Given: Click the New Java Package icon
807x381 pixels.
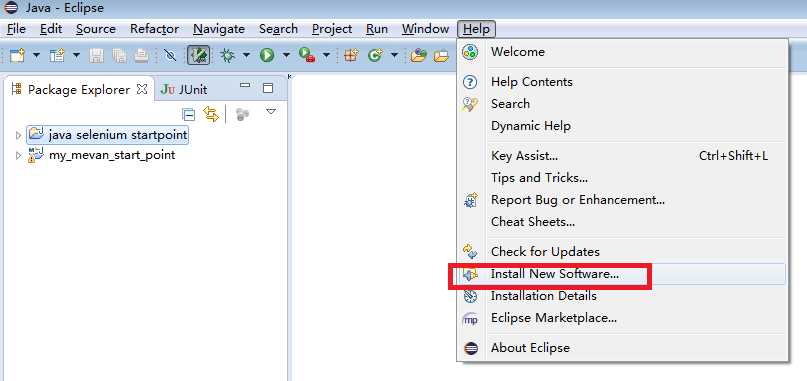Looking at the screenshot, I should click(351, 55).
